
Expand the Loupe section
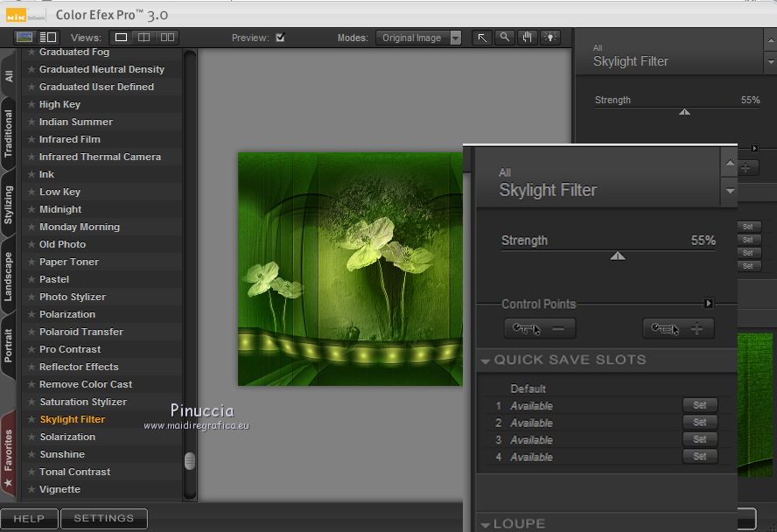[486, 524]
